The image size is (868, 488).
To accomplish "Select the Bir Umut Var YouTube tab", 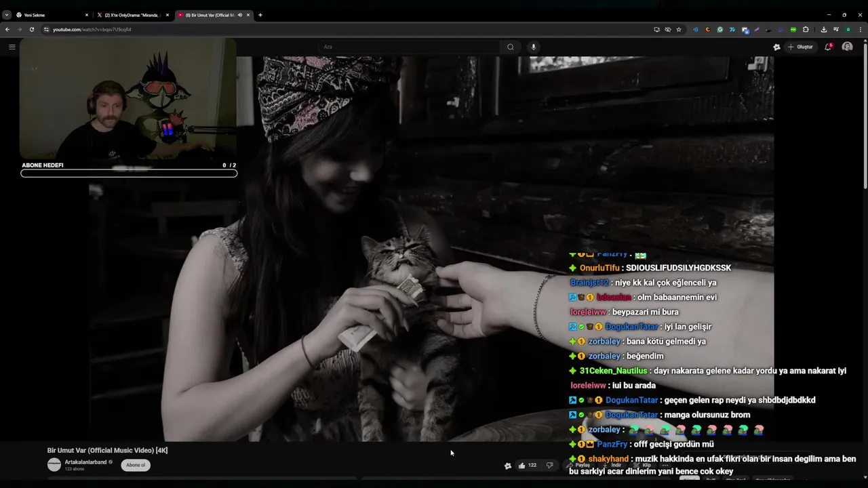I will pyautogui.click(x=213, y=15).
